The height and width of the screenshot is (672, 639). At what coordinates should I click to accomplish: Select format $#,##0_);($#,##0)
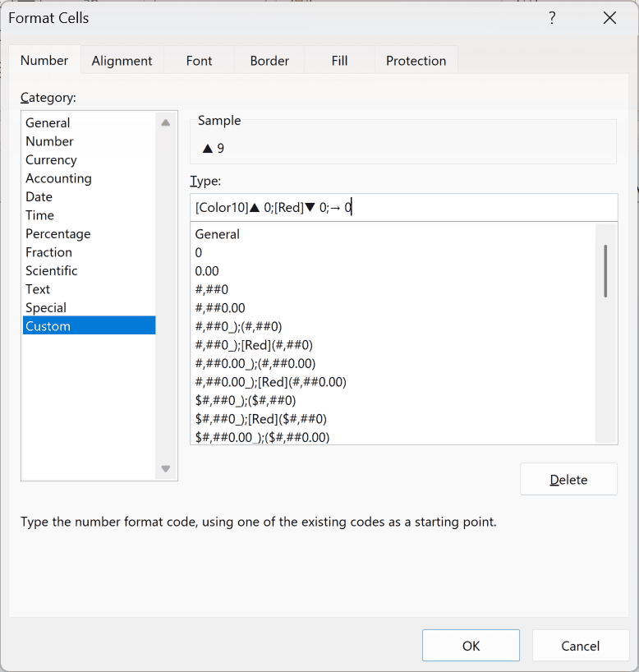click(393, 400)
